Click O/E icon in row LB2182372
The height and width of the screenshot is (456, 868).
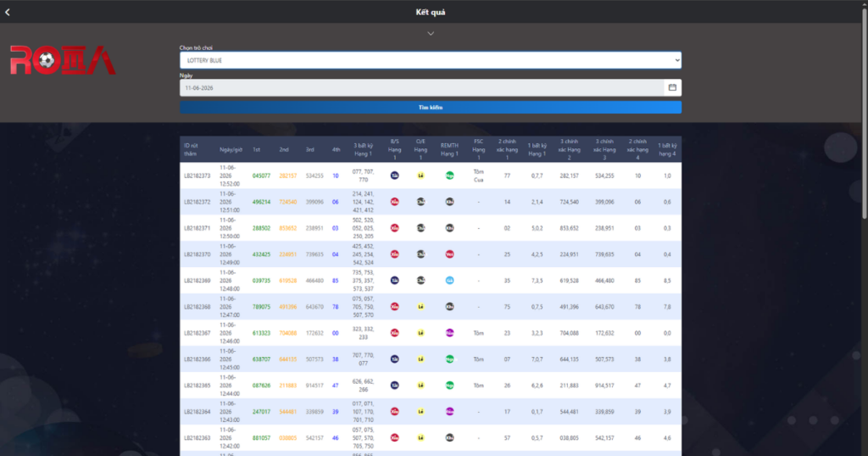[x=420, y=202]
